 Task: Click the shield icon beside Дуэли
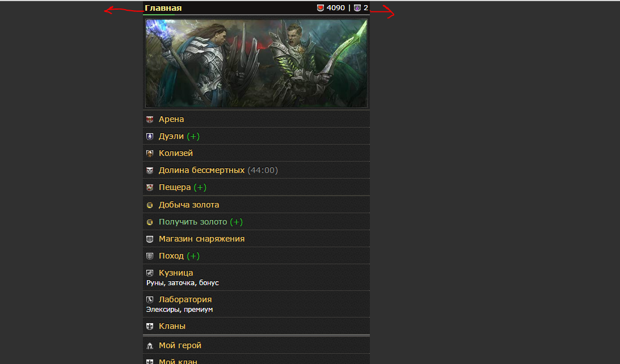(x=150, y=137)
